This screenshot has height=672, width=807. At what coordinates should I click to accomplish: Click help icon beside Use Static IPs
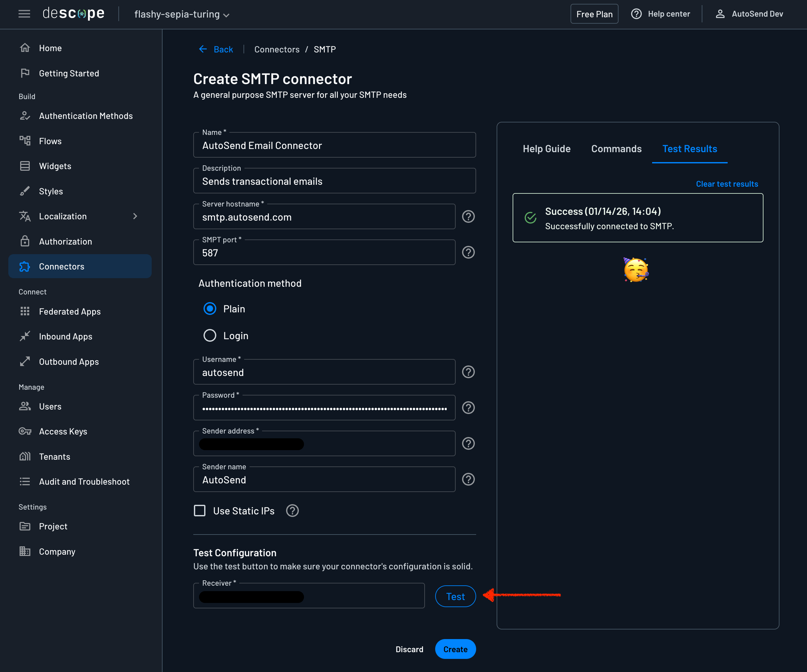(292, 511)
